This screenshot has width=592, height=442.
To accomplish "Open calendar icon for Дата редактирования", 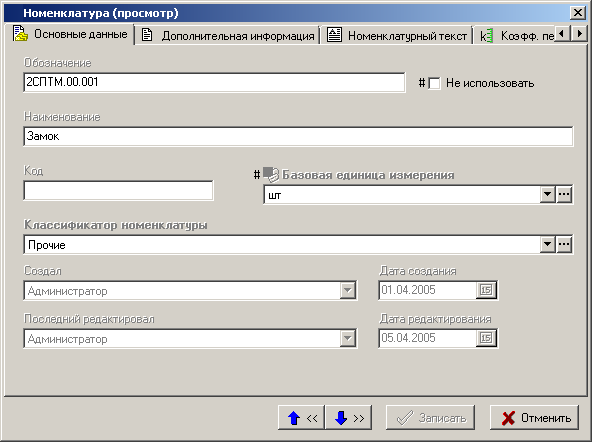I will pyautogui.click(x=486, y=338).
